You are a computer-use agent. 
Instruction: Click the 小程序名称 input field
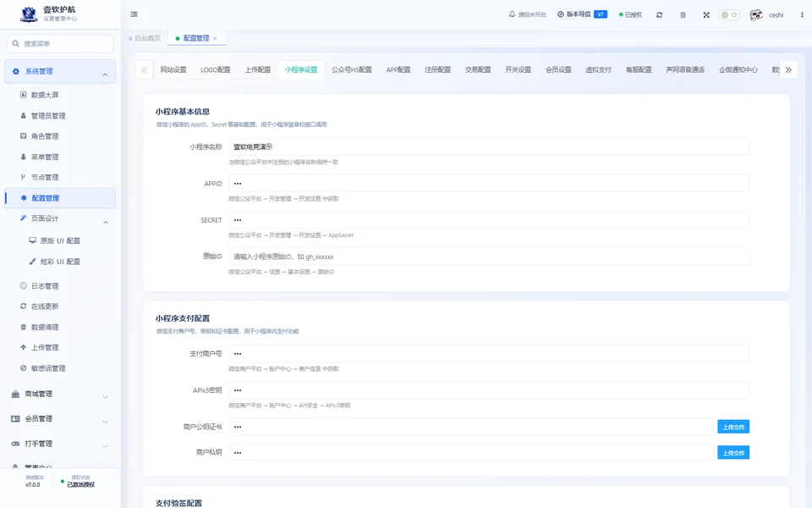(489, 146)
